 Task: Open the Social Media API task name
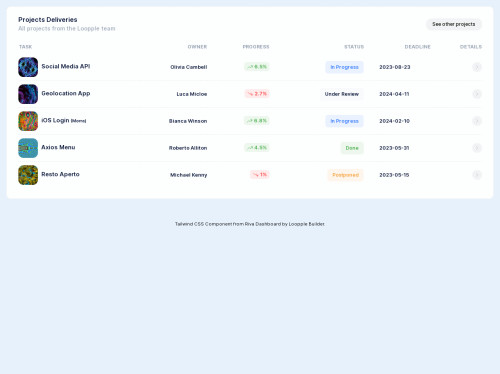pyautogui.click(x=66, y=66)
